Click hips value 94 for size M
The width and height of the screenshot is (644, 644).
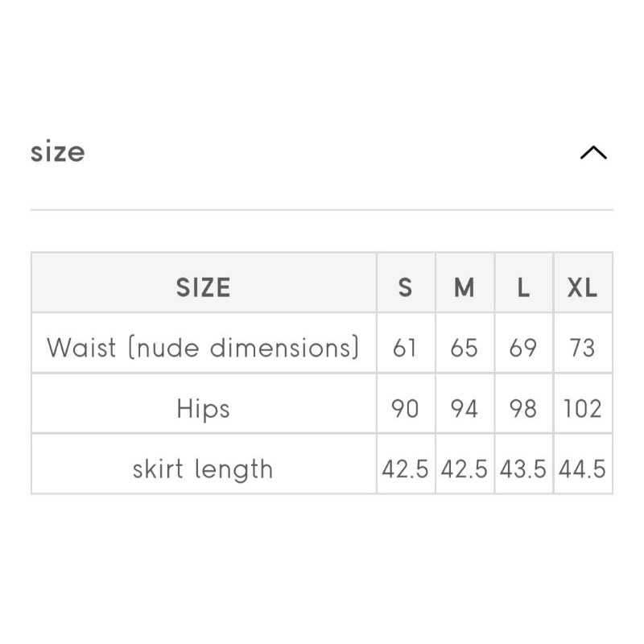[x=464, y=409]
